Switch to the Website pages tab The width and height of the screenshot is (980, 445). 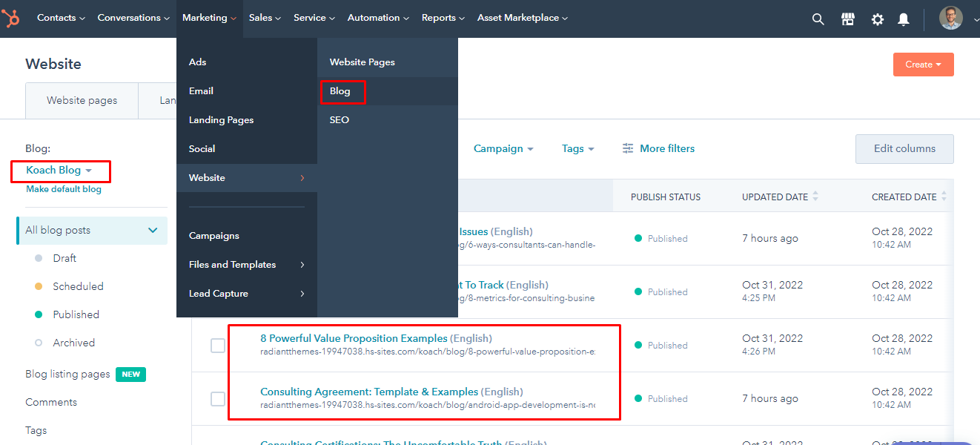[x=82, y=101]
